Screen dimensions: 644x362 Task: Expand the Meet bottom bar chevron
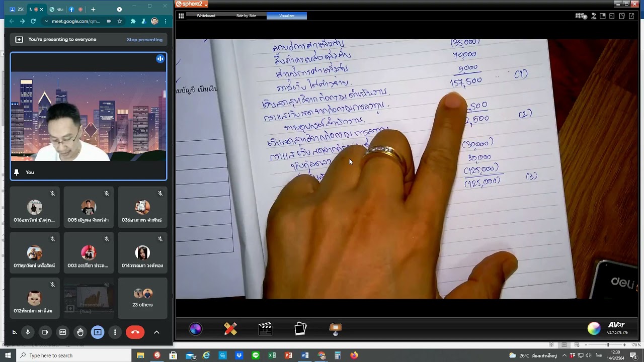click(x=156, y=332)
